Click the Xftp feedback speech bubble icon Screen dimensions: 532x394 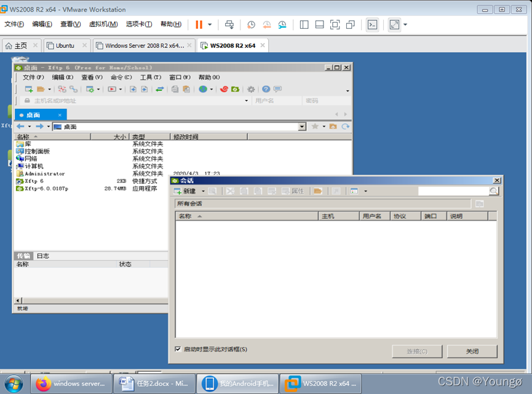coord(277,89)
